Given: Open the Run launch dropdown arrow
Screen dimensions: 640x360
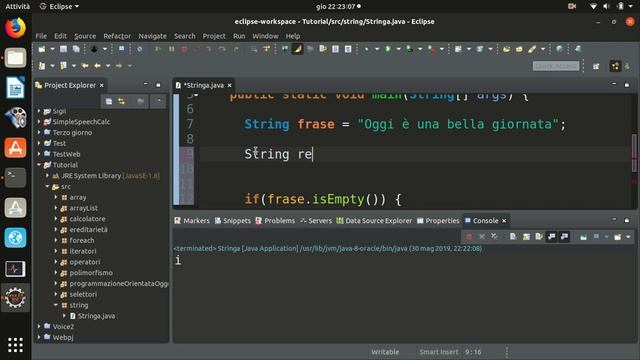Looking at the screenshot, I should 398,49.
